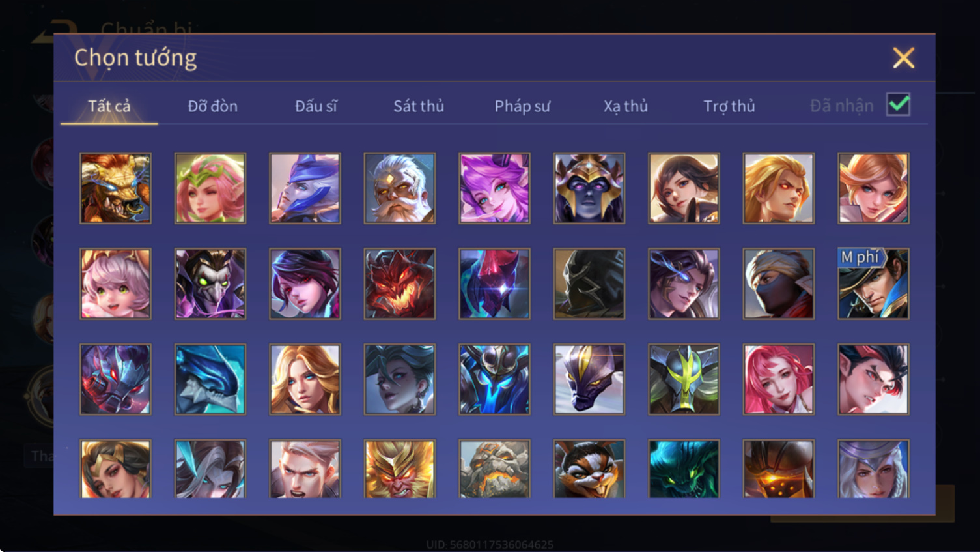980x552 pixels.
Task: Pick the plague-doctor masked hero
Action: 210,283
